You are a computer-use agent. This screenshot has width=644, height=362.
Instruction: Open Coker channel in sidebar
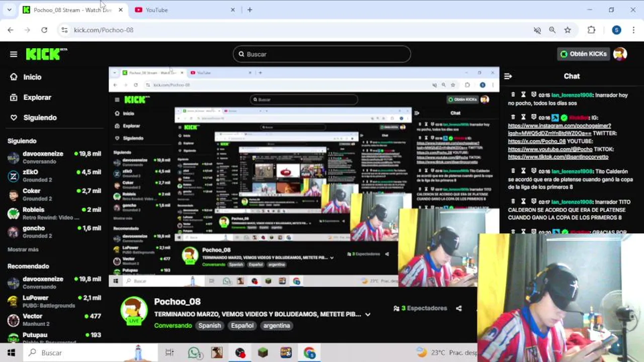point(54,195)
